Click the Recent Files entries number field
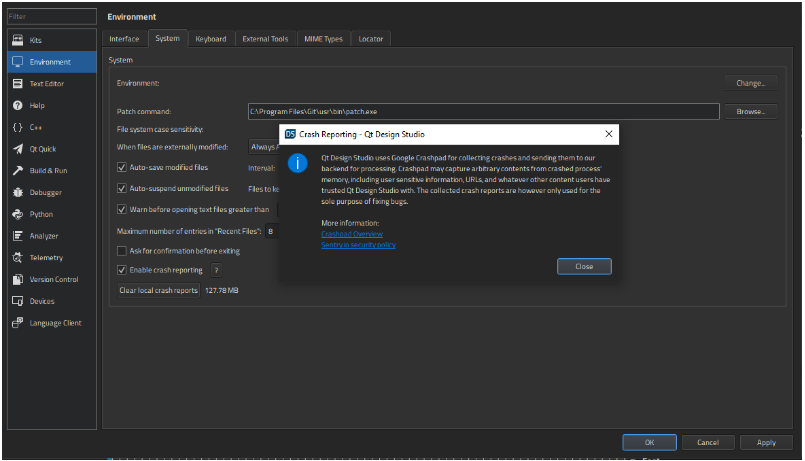The image size is (805, 461). pyautogui.click(x=272, y=232)
